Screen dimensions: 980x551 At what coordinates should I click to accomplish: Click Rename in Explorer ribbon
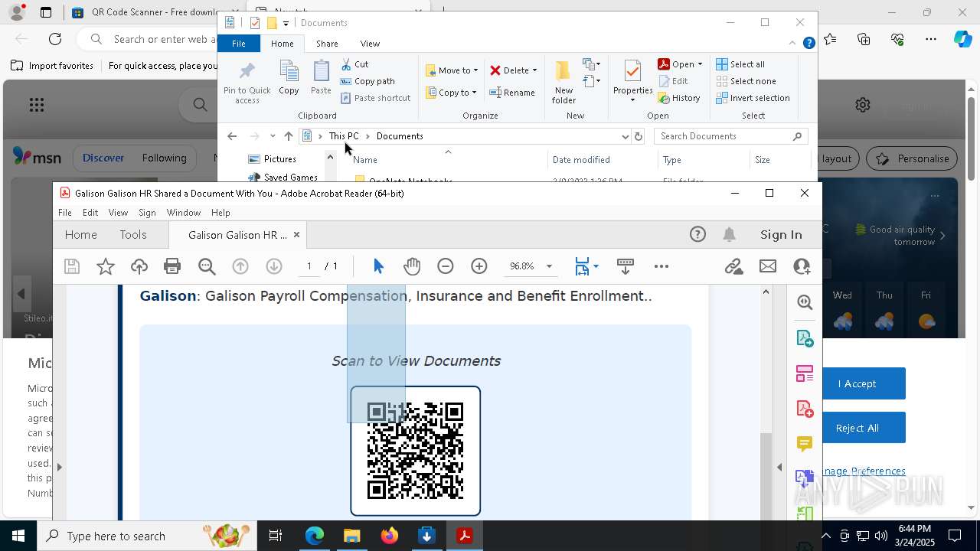(512, 93)
